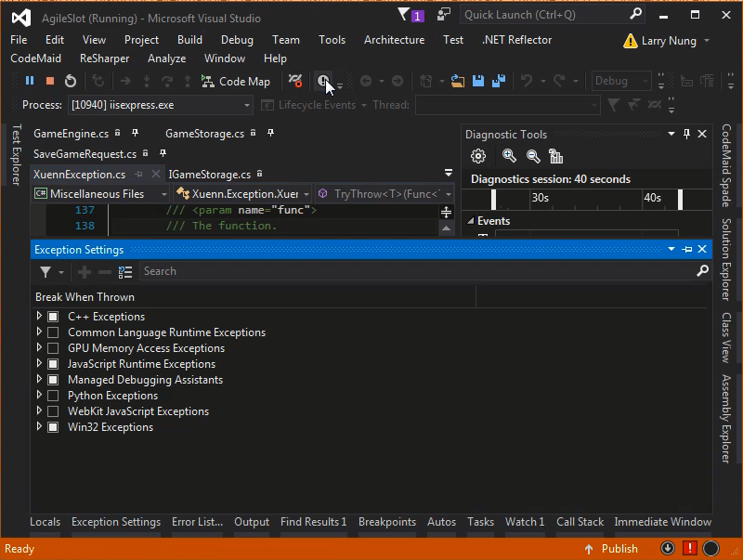Screen dimensions: 743x560
Task: Open Code Map from toolbar
Action: coord(236,82)
